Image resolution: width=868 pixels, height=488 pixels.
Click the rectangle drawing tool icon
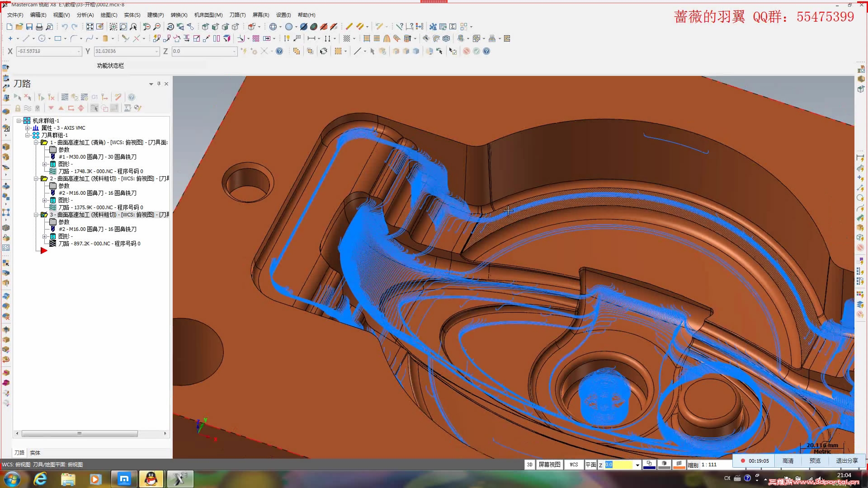click(x=58, y=38)
